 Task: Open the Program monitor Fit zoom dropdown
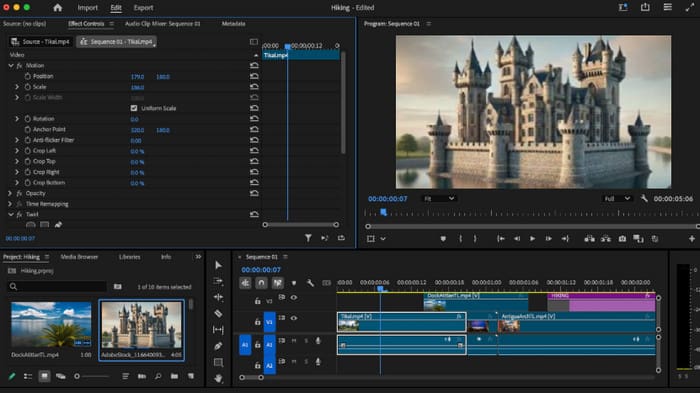tap(438, 198)
